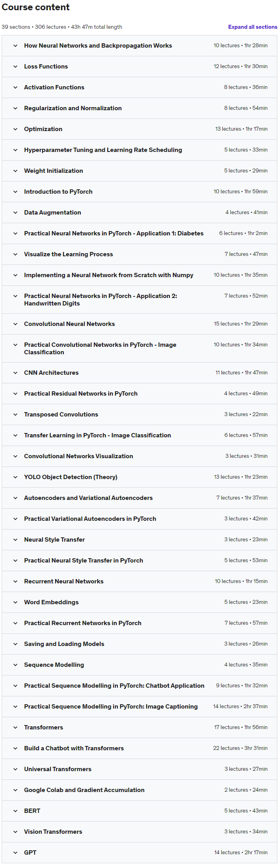Viewport: 279px width, 868px height.
Task: Expand the Recurrent Neural Networks chevron
Action: (15, 581)
